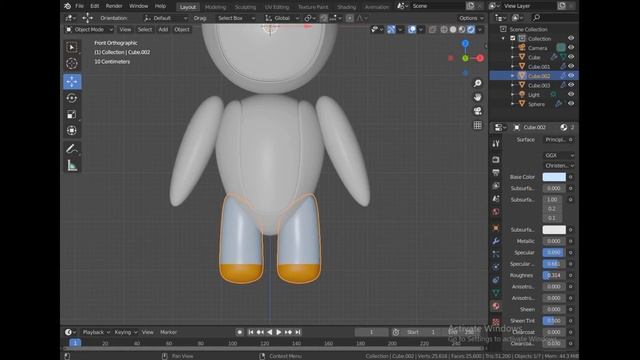Switch to the Modeling workspace tab
Image resolution: width=640 pixels, height=360 pixels.
point(216,7)
